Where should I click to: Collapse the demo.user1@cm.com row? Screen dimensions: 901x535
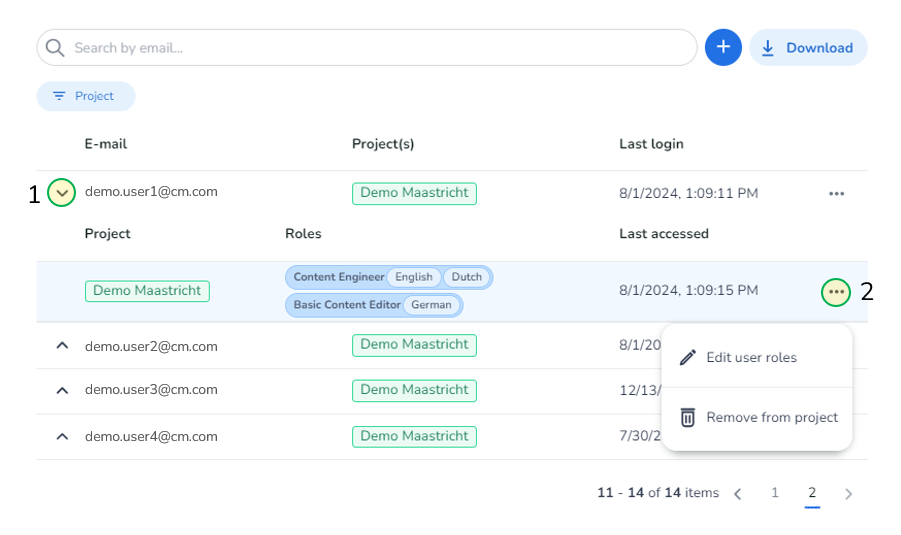click(62, 192)
